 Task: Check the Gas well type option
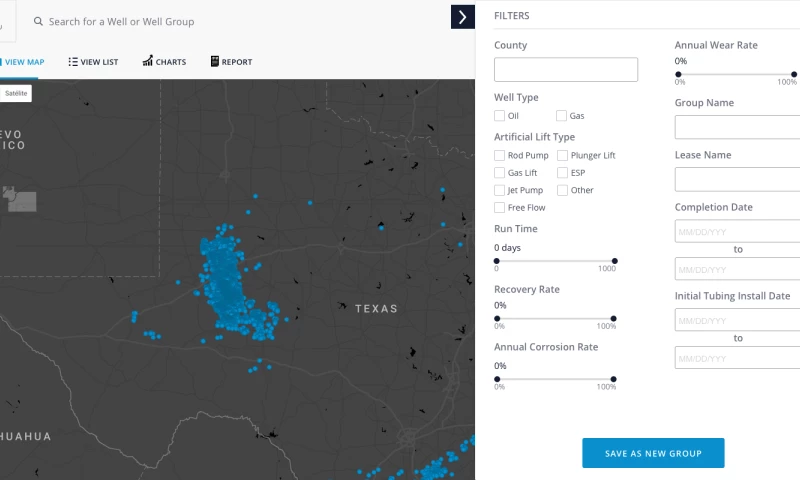pos(562,116)
